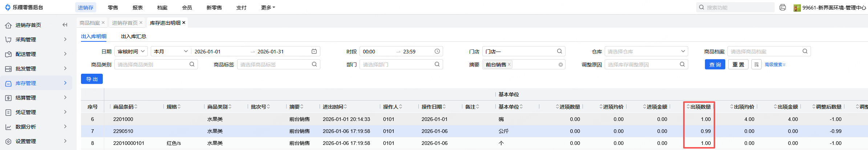Screen dimensions: 868x150
Task: Open the 审核时间 date type dropdown
Action: (131, 52)
